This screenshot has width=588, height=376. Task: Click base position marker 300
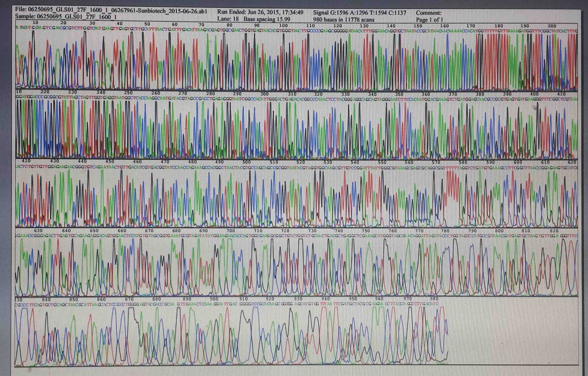click(x=264, y=94)
